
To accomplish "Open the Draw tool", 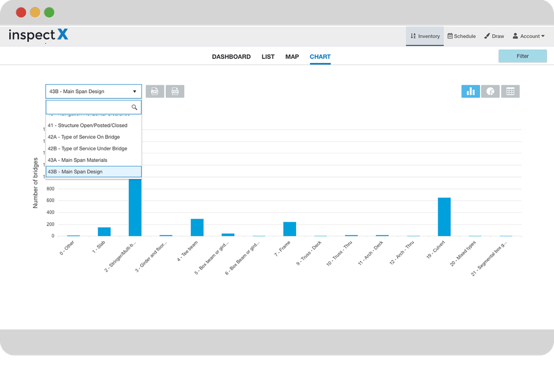I will click(493, 36).
